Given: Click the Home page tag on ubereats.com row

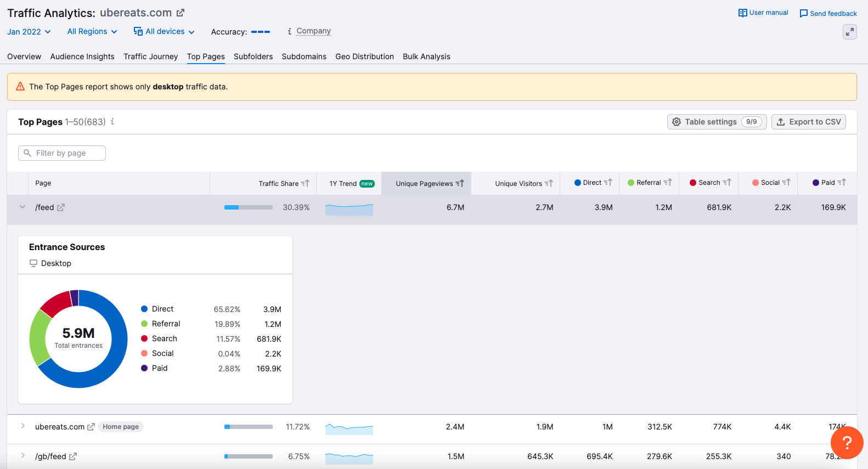Looking at the screenshot, I should point(121,427).
